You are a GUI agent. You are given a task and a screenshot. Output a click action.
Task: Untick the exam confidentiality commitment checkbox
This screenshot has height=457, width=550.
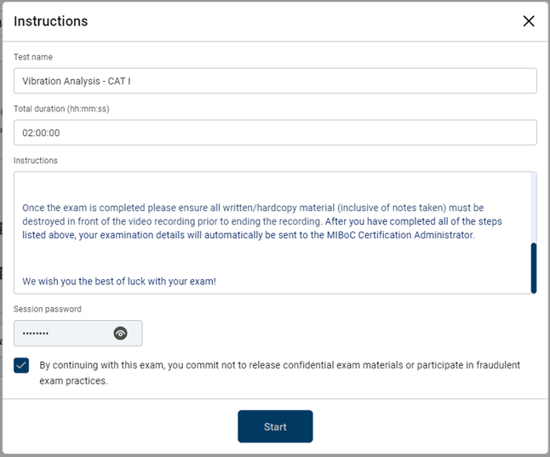pyautogui.click(x=21, y=365)
